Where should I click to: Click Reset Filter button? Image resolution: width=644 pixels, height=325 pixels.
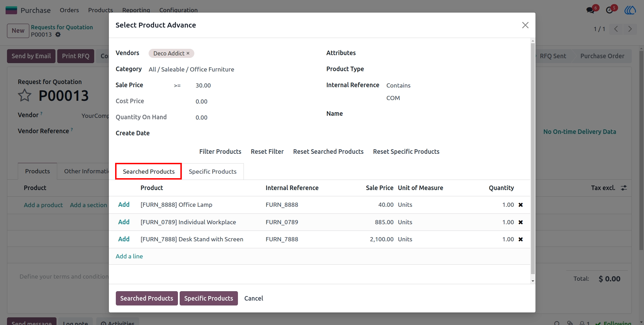[267, 151]
